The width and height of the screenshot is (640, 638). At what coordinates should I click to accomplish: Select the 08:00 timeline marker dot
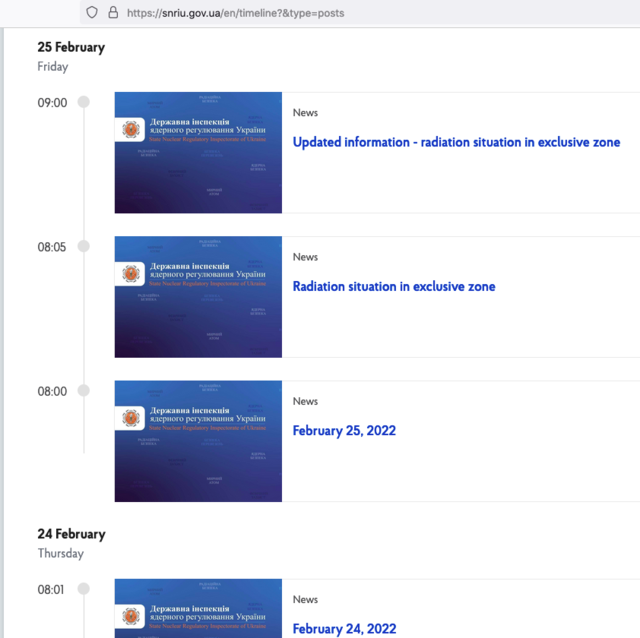coord(84,391)
